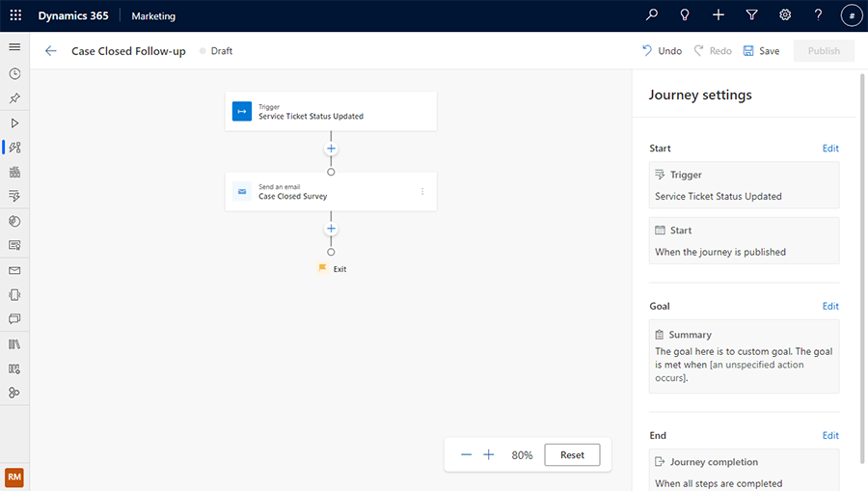
Task: Save the journey draft
Action: click(x=761, y=51)
